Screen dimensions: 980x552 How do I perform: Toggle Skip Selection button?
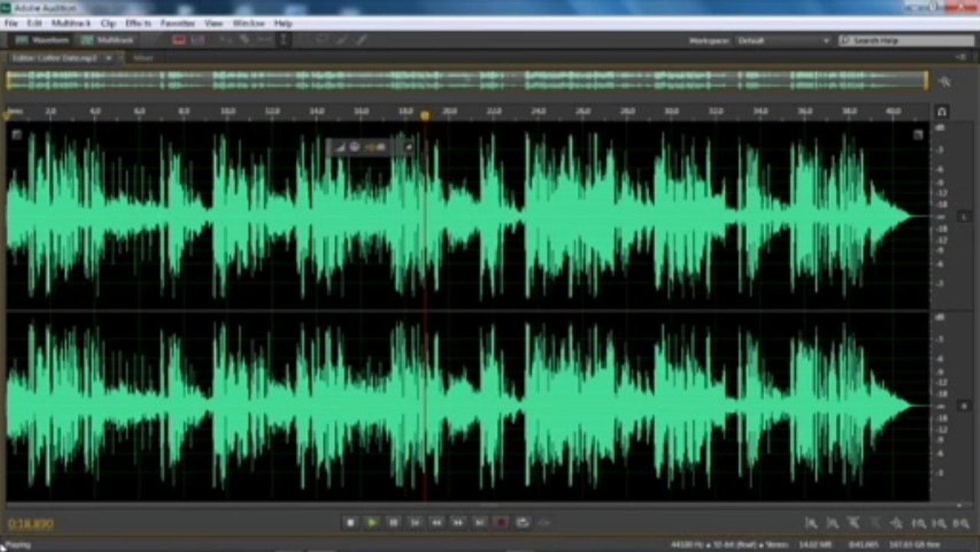pos(543,523)
